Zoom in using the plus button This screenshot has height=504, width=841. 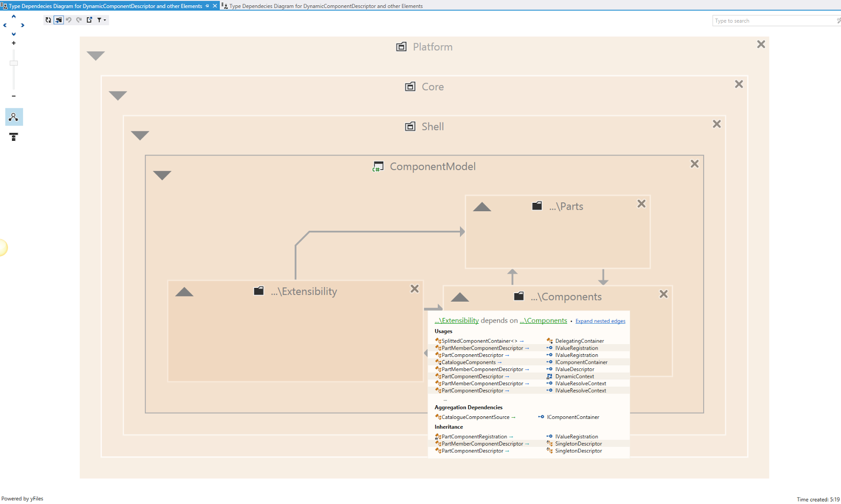[14, 43]
